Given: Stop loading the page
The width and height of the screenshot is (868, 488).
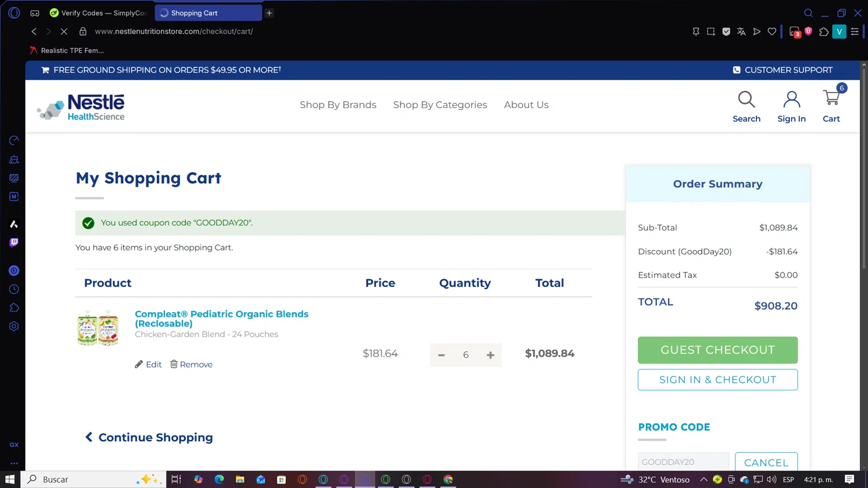Looking at the screenshot, I should 64,31.
